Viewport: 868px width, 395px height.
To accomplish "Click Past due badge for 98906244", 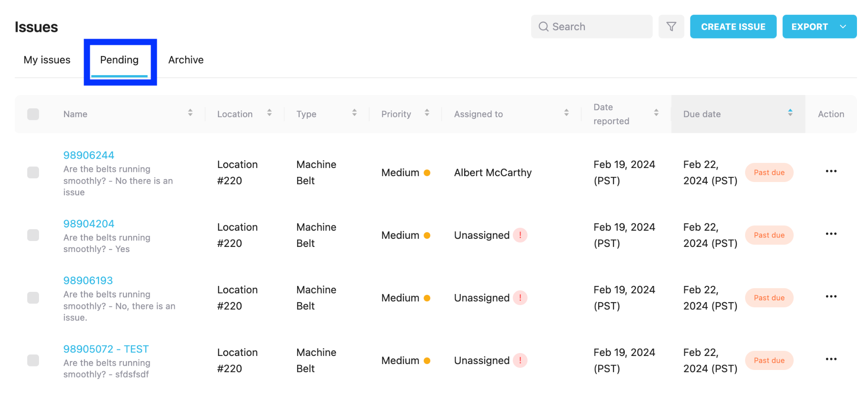I will [x=769, y=173].
